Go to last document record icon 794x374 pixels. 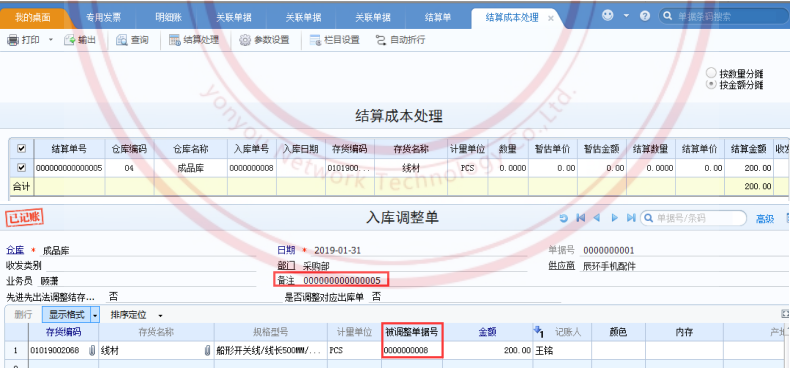631,218
